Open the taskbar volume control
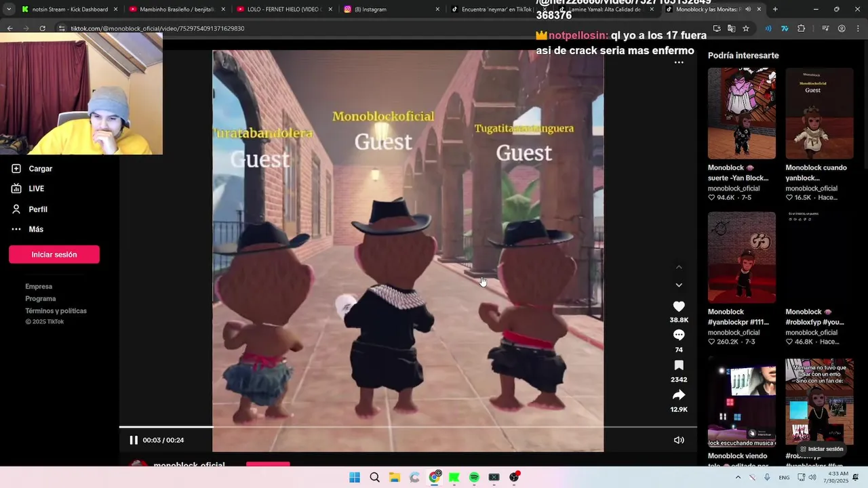This screenshot has width=868, height=488. pos(812,477)
